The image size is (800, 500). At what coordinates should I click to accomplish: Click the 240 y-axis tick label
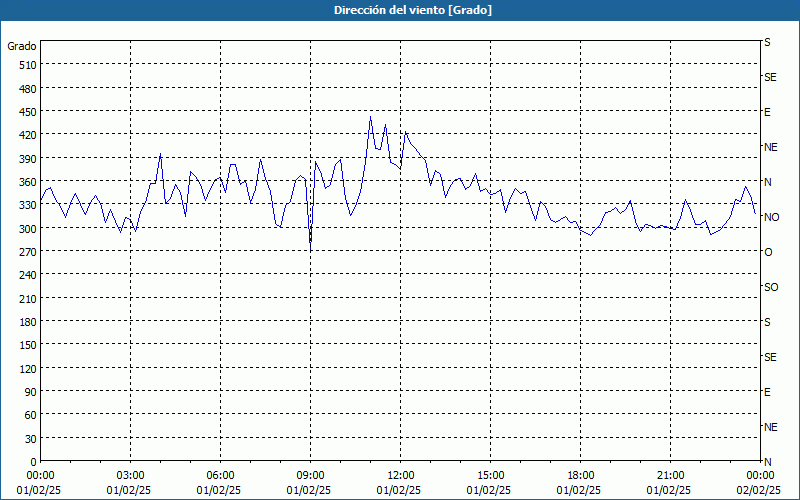(x=28, y=276)
